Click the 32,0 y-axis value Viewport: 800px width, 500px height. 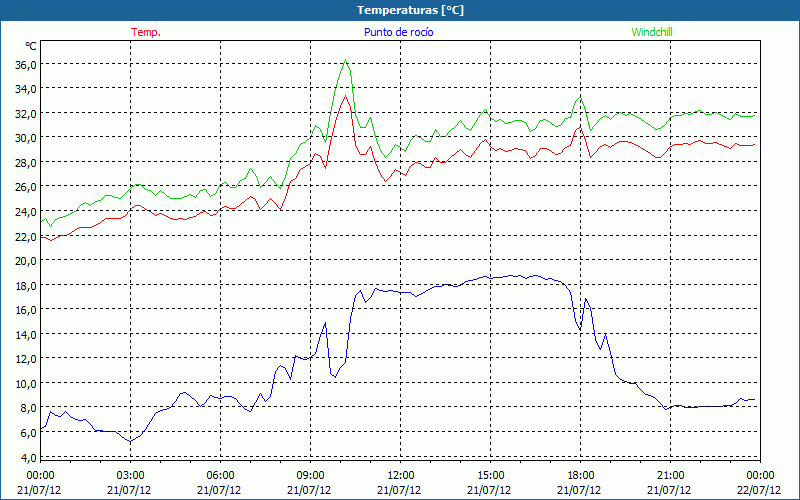(x=27, y=113)
